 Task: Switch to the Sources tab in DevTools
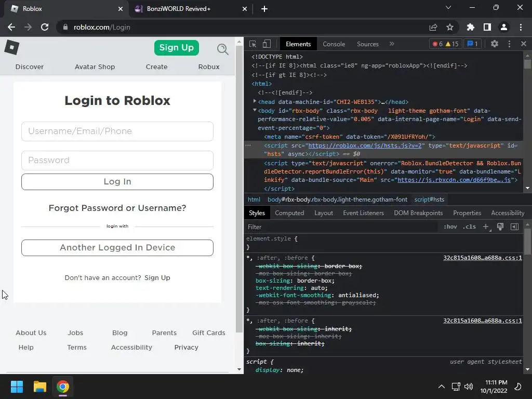pyautogui.click(x=367, y=44)
